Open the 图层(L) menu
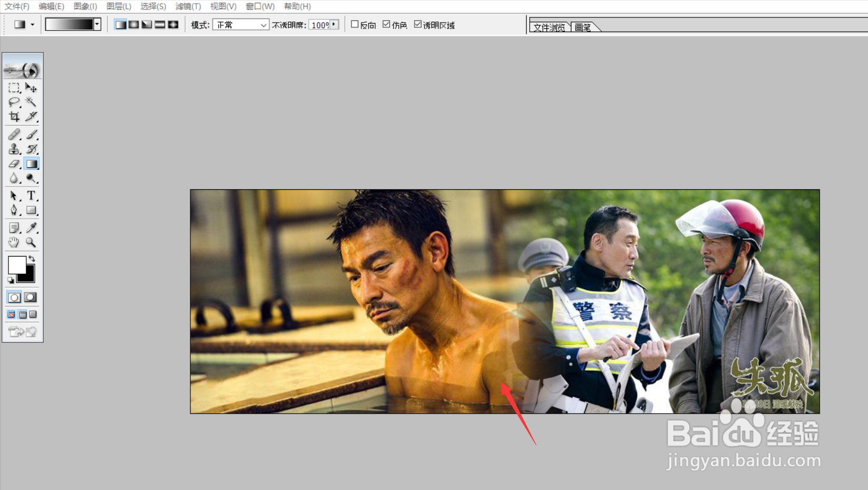This screenshot has width=868, height=490. (119, 6)
